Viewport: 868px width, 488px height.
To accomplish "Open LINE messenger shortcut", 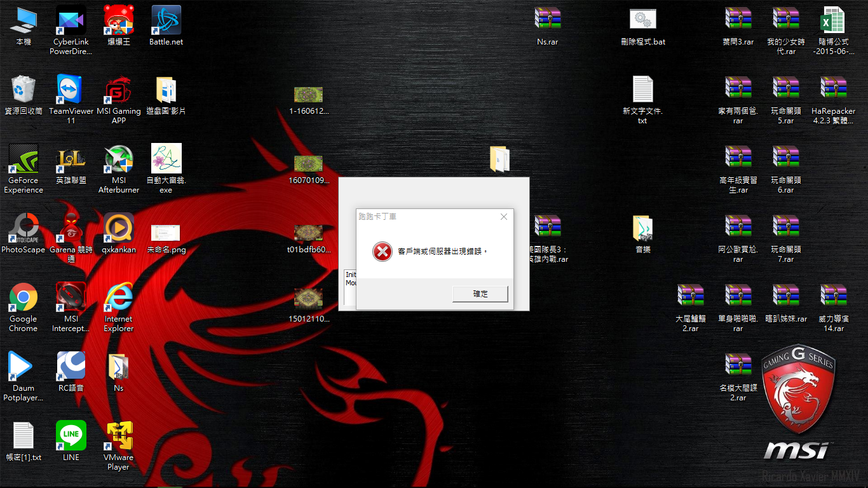I will click(x=71, y=442).
